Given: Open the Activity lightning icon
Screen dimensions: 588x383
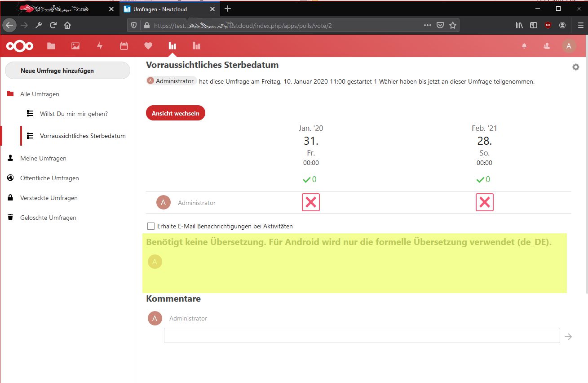Looking at the screenshot, I should [100, 46].
